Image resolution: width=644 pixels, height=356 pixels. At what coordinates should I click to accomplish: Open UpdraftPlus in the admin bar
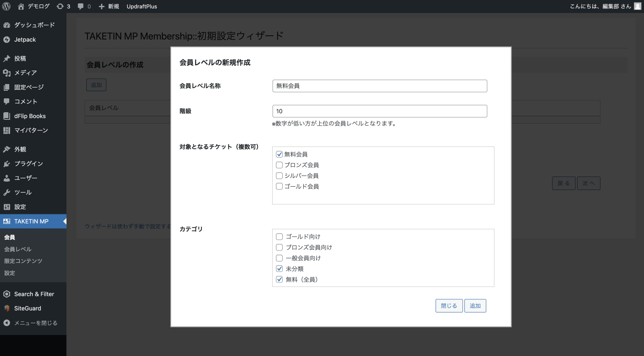pos(142,6)
